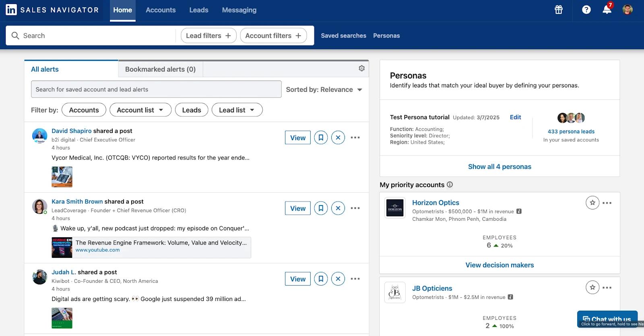The width and height of the screenshot is (644, 336).
Task: Open the Lead list filter dropdown
Action: pyautogui.click(x=237, y=110)
